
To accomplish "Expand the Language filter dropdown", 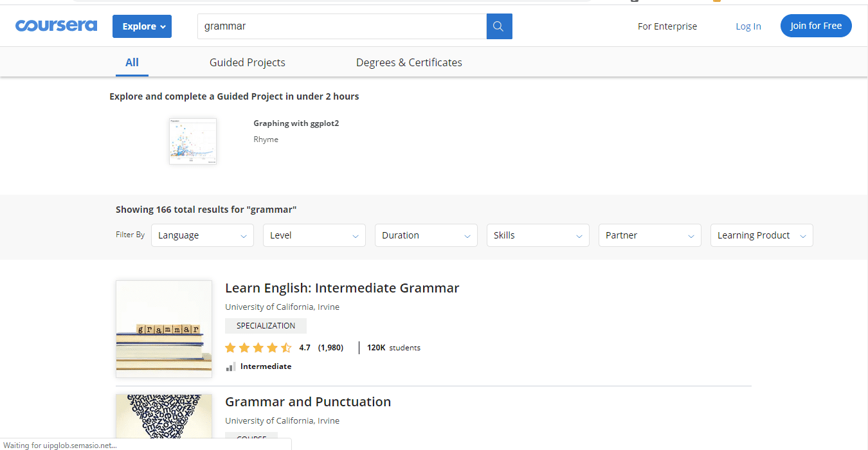I will click(203, 235).
